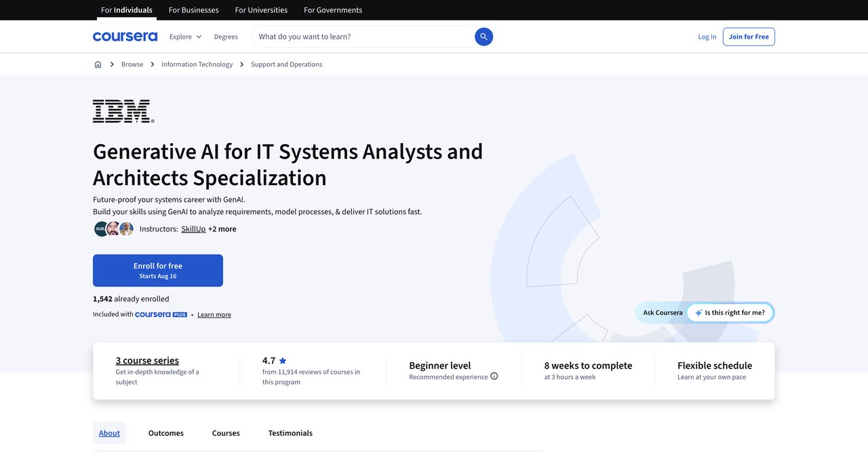The image size is (868, 454).
Task: Open the recommended experience info icon
Action: pyautogui.click(x=494, y=376)
